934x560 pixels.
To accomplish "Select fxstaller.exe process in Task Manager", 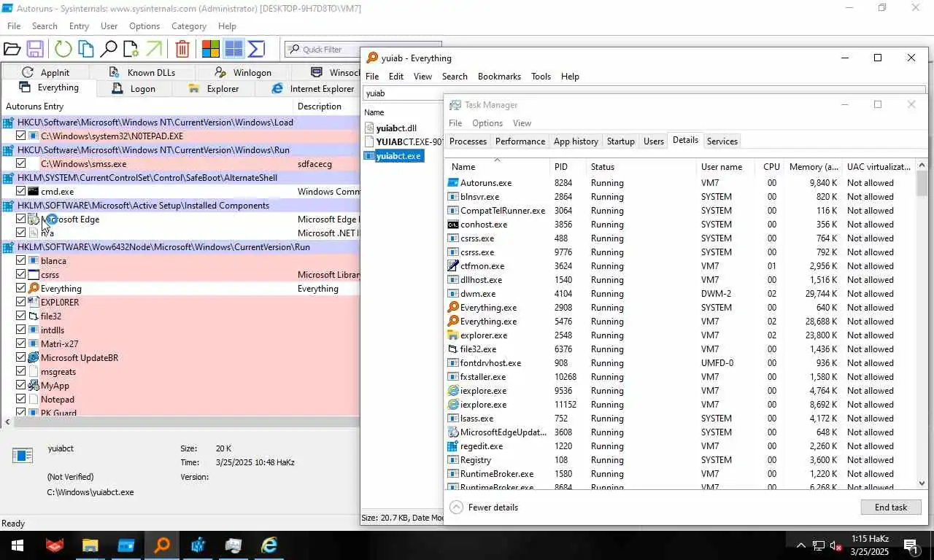I will click(x=679, y=377).
